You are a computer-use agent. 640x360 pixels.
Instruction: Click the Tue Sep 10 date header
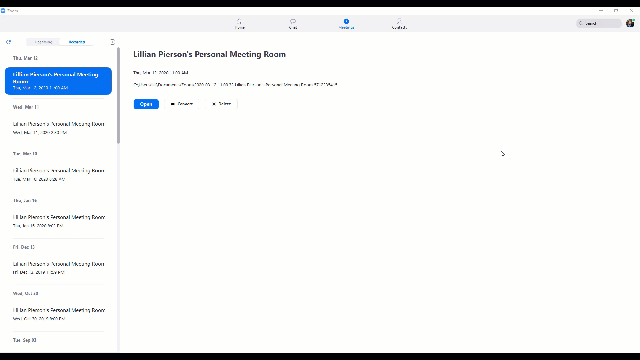coord(24,340)
